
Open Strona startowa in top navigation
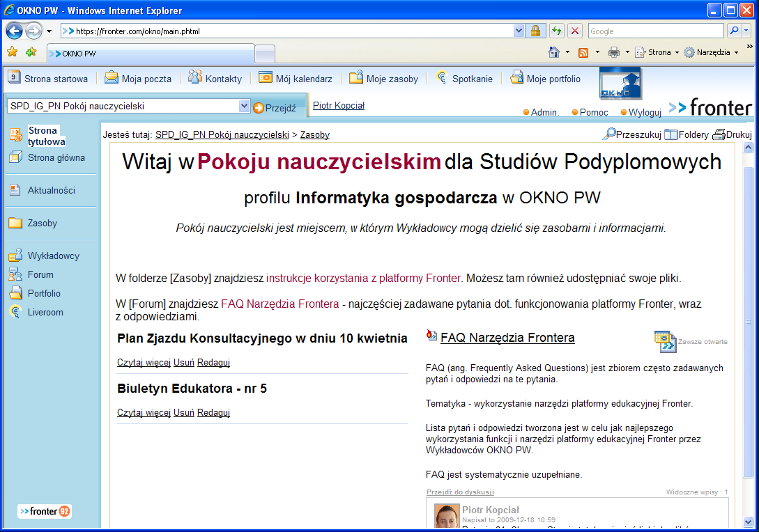point(48,79)
